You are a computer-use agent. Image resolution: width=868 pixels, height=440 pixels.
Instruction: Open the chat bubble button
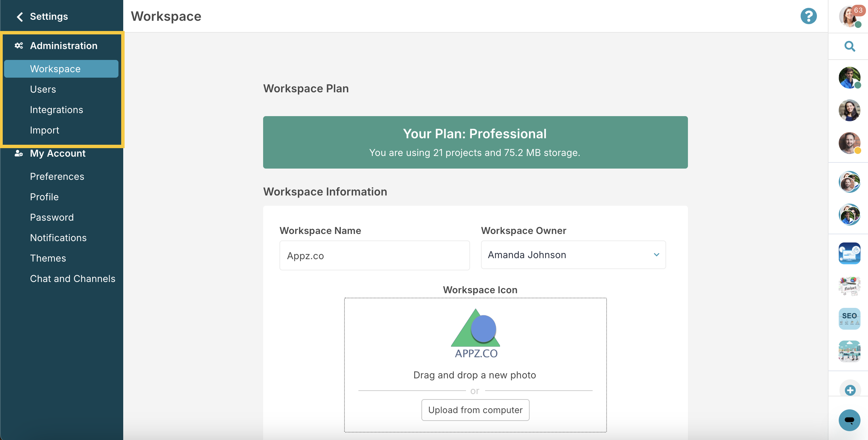pyautogui.click(x=850, y=420)
